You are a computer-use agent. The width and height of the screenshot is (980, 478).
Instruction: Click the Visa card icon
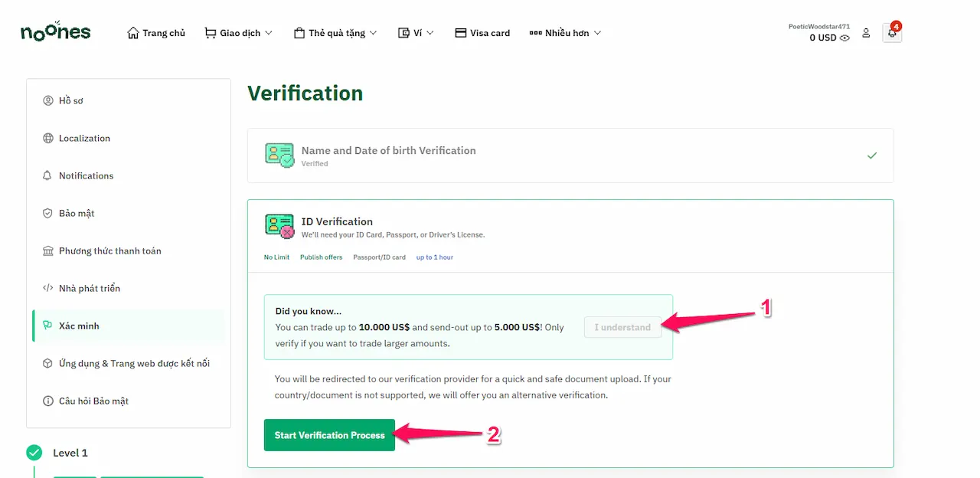[x=460, y=33]
